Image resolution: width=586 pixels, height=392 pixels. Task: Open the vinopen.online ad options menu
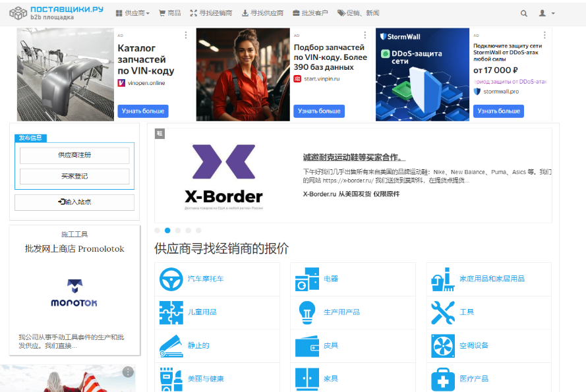(x=186, y=35)
